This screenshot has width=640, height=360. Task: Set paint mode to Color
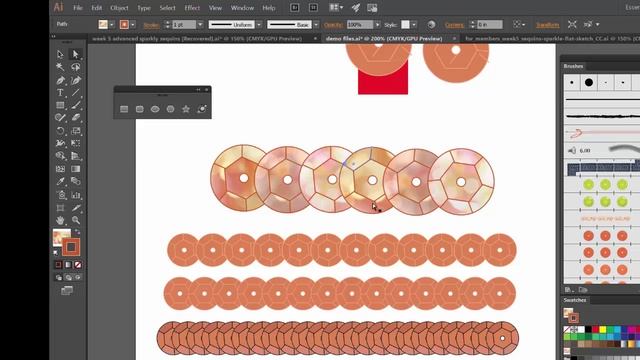tap(58, 264)
